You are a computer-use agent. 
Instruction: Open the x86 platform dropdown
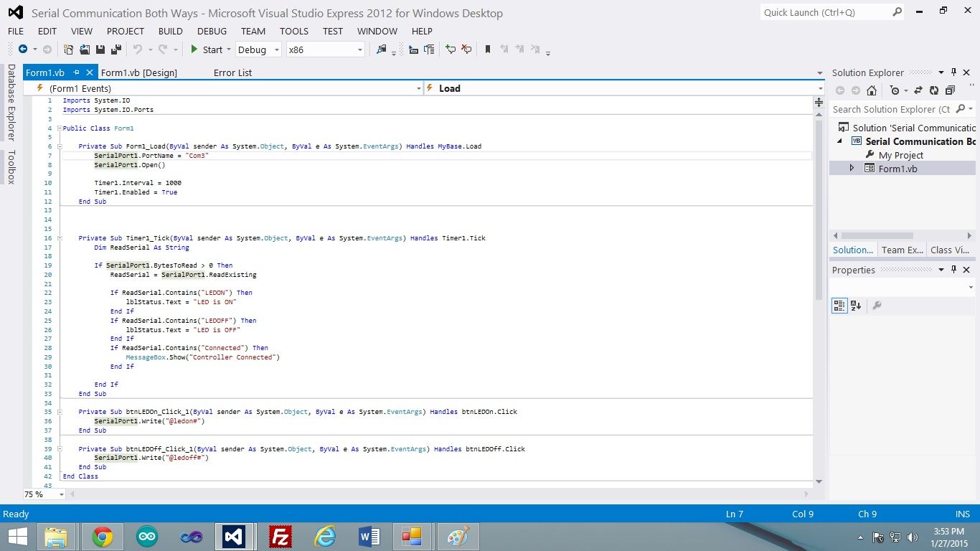359,50
